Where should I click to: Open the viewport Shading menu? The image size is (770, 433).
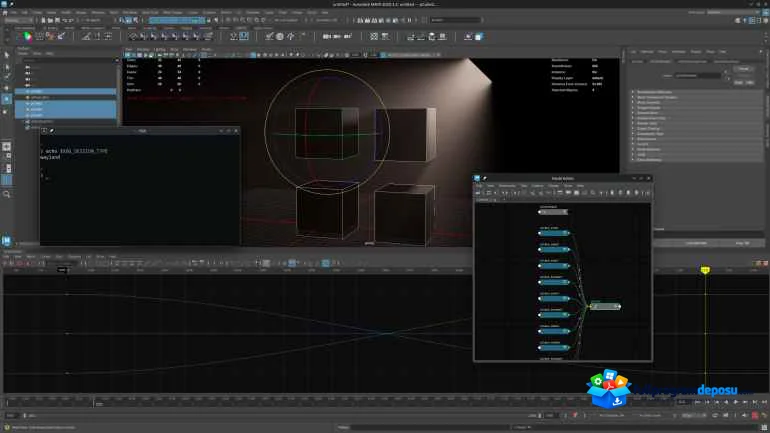(x=143, y=49)
